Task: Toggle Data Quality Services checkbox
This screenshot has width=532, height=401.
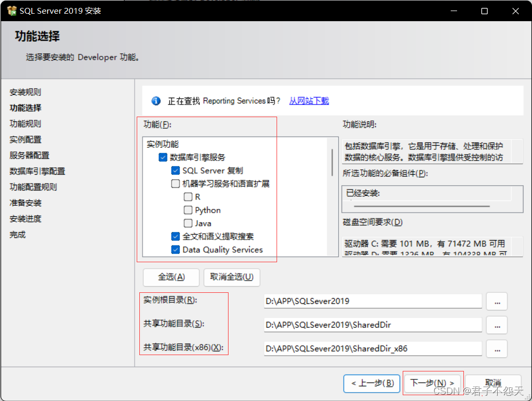Action: [x=175, y=250]
